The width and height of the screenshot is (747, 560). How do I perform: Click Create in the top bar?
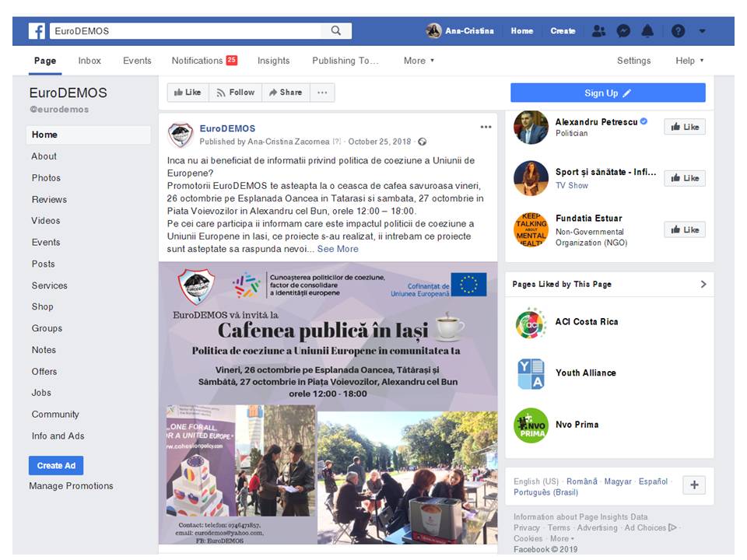[563, 31]
